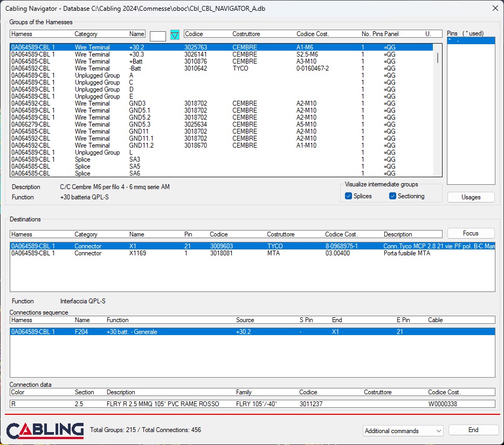Click the No. Pins column header
The width and height of the screenshot is (504, 445).
(371, 34)
